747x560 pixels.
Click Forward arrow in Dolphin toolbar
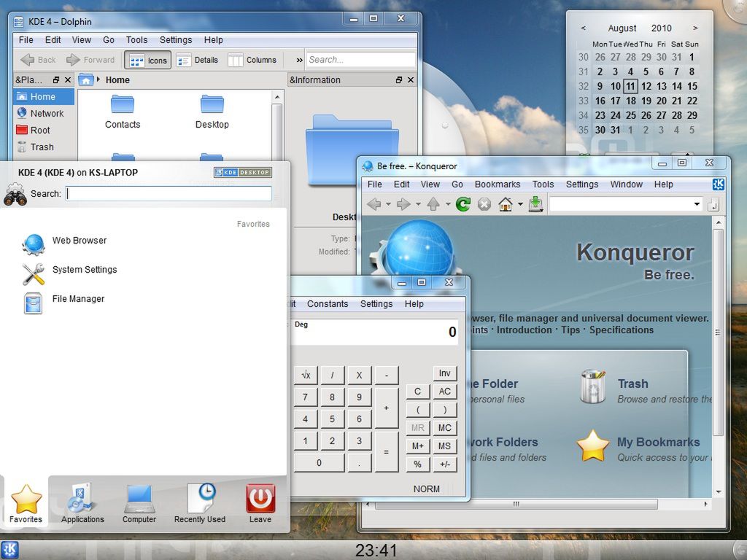pyautogui.click(x=90, y=60)
